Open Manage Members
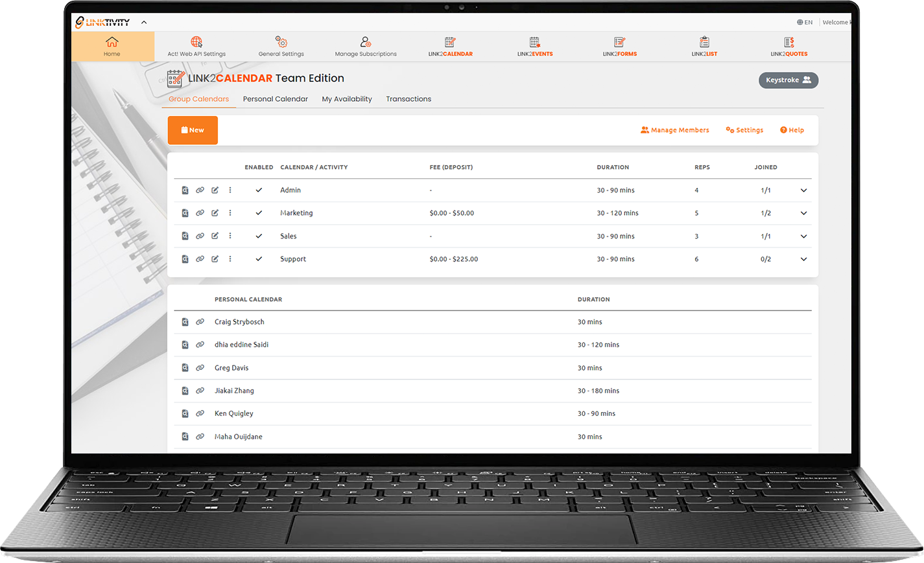 [675, 130]
